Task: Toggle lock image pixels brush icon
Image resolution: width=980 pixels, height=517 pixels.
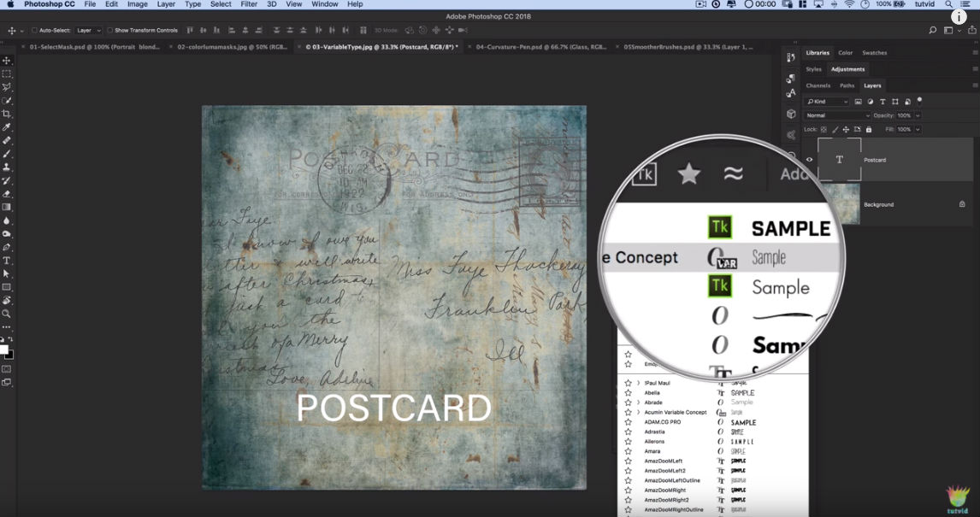Action: (x=835, y=129)
